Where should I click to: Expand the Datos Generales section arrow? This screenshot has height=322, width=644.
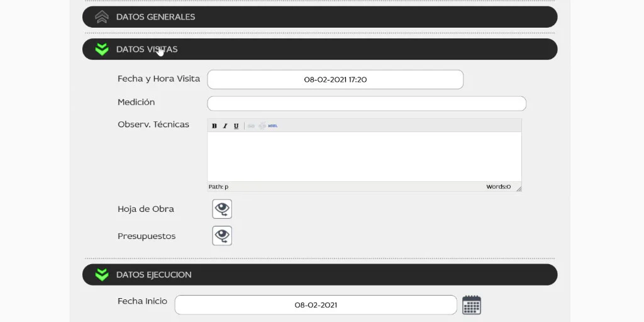pyautogui.click(x=102, y=17)
